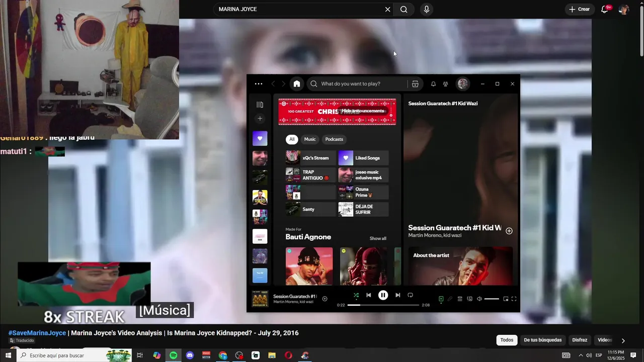Click the Spotify back arrow
Image resolution: width=644 pixels, height=362 pixels.
(273, 84)
